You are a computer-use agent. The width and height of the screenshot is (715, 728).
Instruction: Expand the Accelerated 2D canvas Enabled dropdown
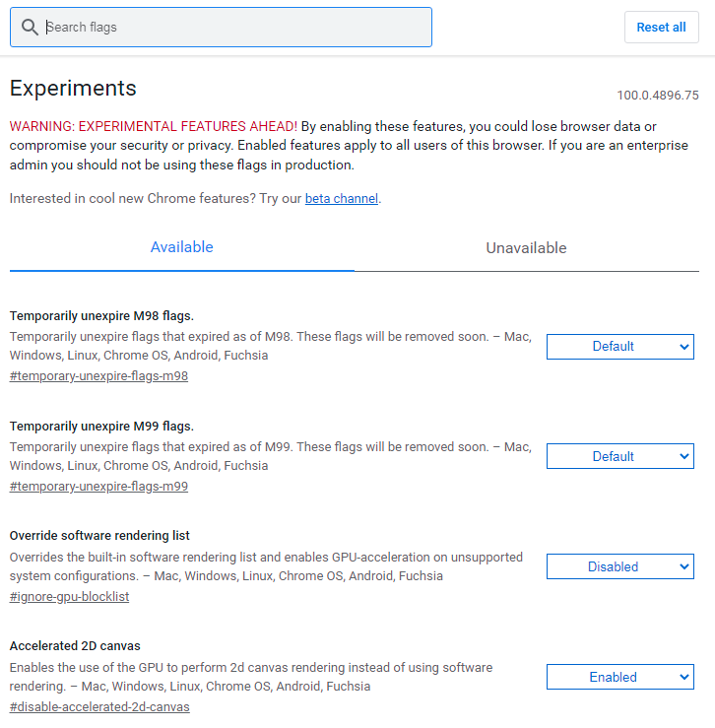coord(619,678)
